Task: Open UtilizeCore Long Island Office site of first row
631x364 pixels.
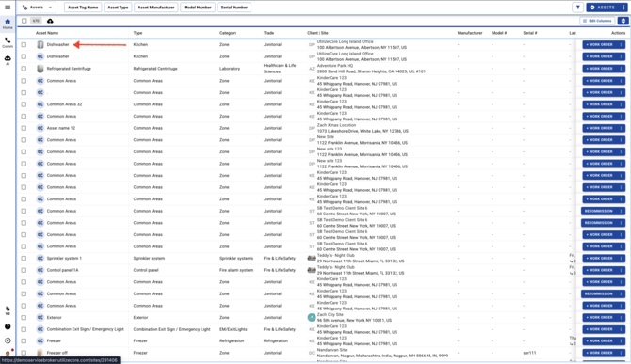Action: tap(345, 41)
